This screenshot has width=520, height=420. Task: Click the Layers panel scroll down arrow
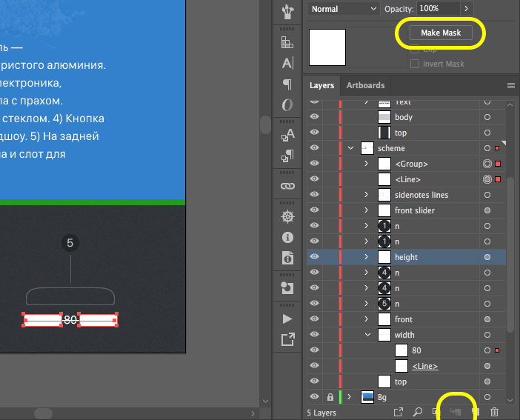tap(510, 401)
